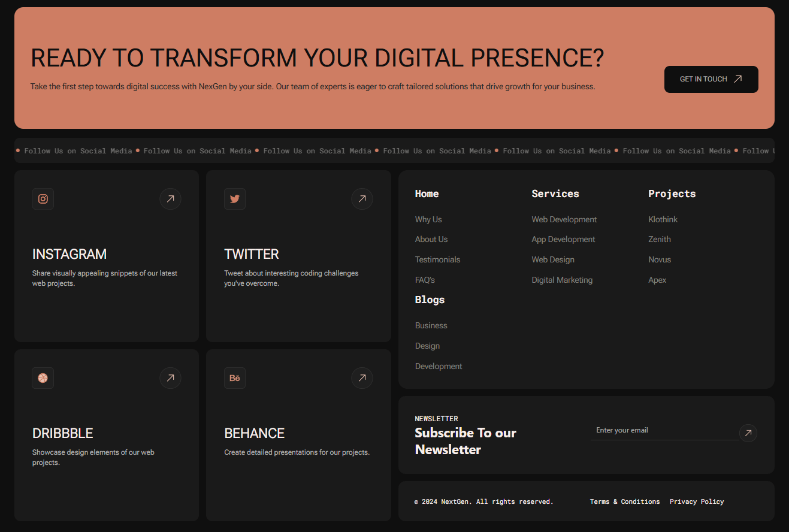Open the Business blog link
The width and height of the screenshot is (789, 532).
tap(431, 325)
